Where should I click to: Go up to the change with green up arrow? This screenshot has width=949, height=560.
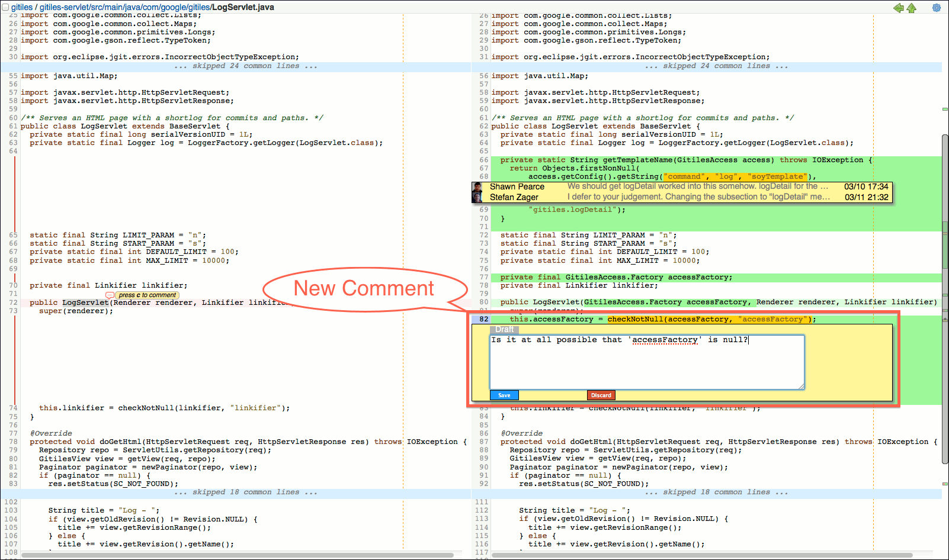pos(912,8)
